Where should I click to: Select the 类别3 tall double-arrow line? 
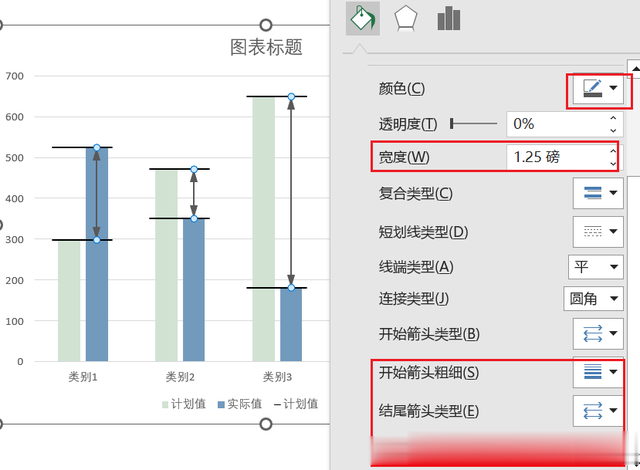coord(291,192)
